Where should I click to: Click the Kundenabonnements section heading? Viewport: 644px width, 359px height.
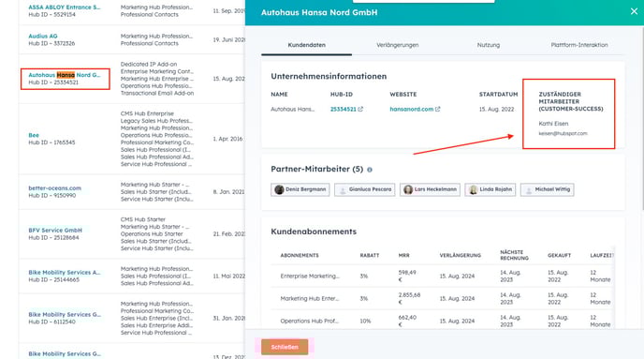pos(314,232)
